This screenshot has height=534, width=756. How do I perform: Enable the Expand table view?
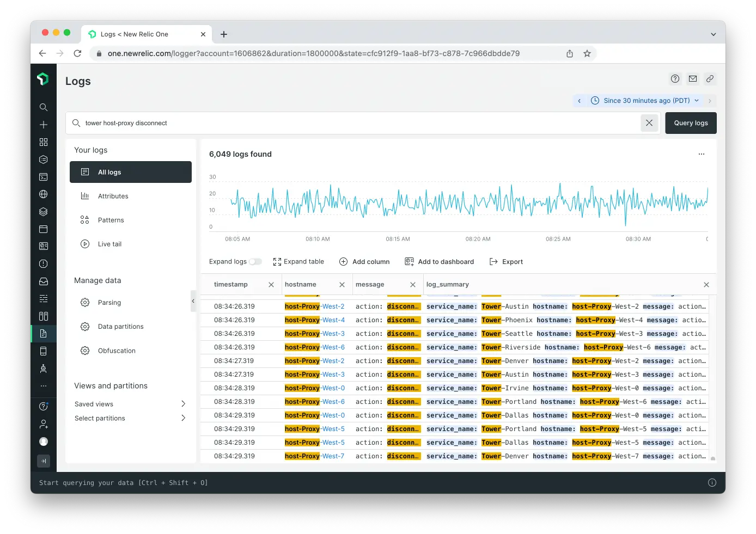coord(298,261)
